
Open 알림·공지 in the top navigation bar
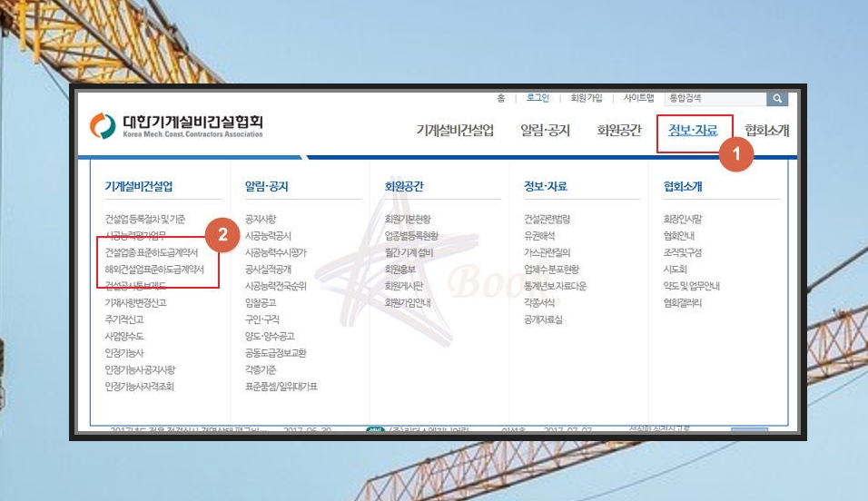coord(546,130)
